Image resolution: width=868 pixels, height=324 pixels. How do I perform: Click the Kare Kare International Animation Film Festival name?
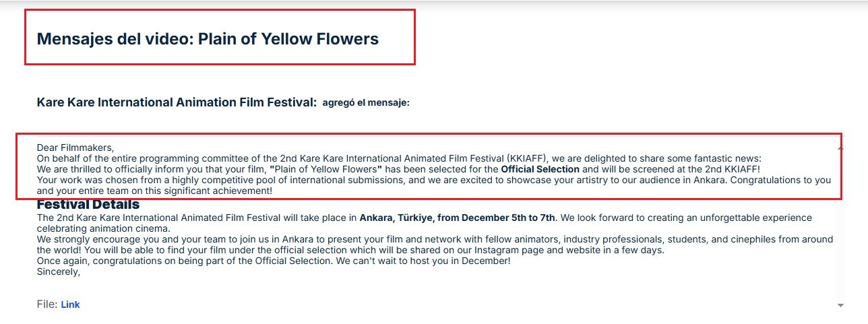[x=177, y=102]
